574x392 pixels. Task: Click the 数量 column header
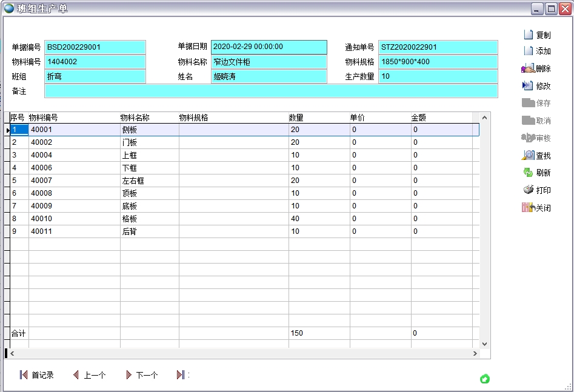[x=296, y=118]
